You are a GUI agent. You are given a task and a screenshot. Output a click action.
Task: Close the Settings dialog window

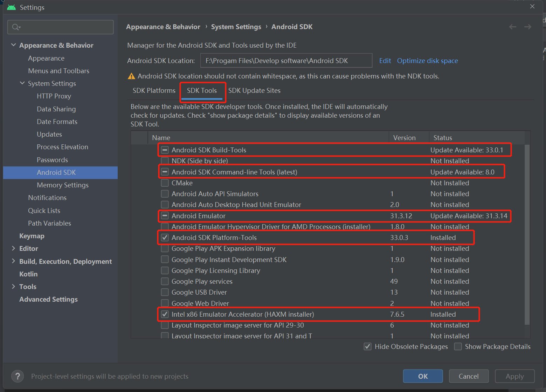pyautogui.click(x=532, y=7)
